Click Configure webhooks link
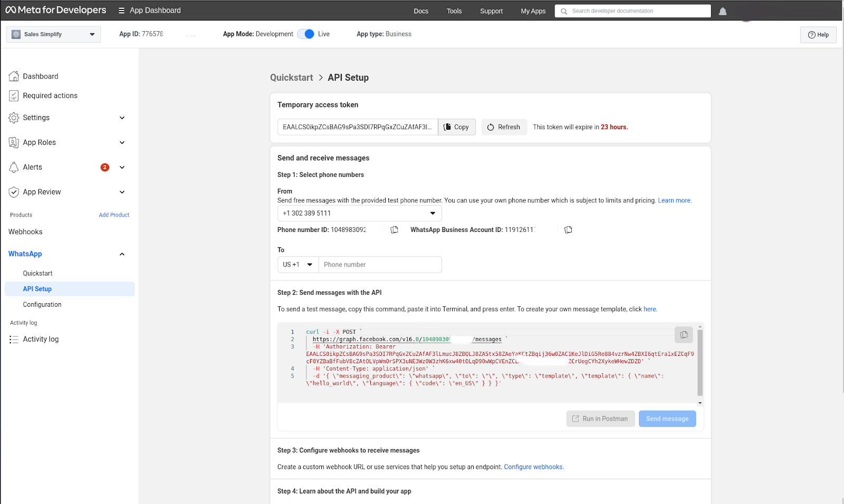Image resolution: width=844 pixels, height=504 pixels. pyautogui.click(x=533, y=467)
